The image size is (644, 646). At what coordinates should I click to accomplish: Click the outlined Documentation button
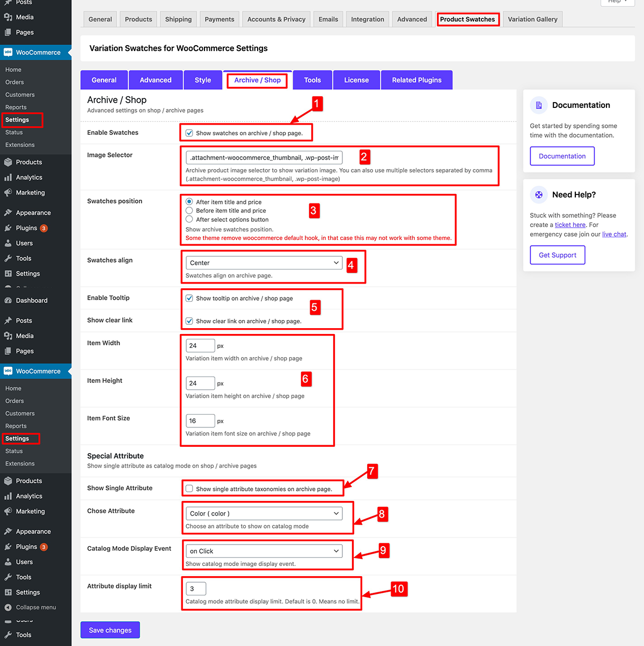pyautogui.click(x=562, y=156)
